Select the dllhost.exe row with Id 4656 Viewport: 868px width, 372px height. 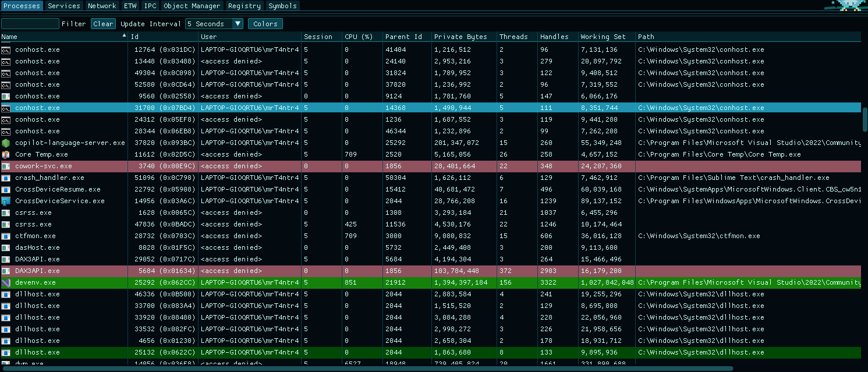[x=431, y=341]
